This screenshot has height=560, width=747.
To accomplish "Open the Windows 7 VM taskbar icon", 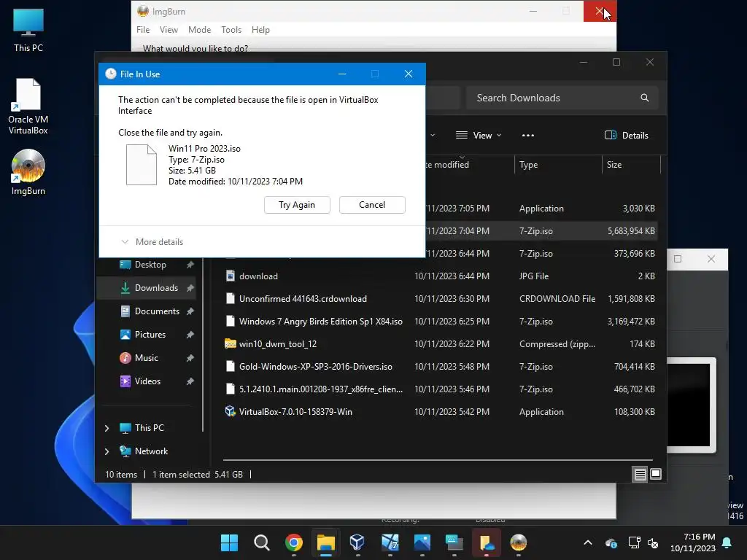I will click(x=390, y=542).
